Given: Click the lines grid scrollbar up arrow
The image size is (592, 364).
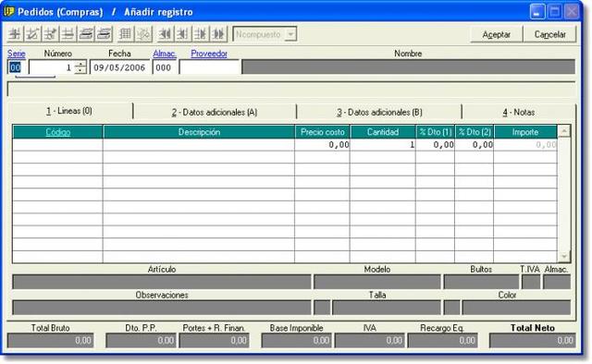Looking at the screenshot, I should [563, 131].
